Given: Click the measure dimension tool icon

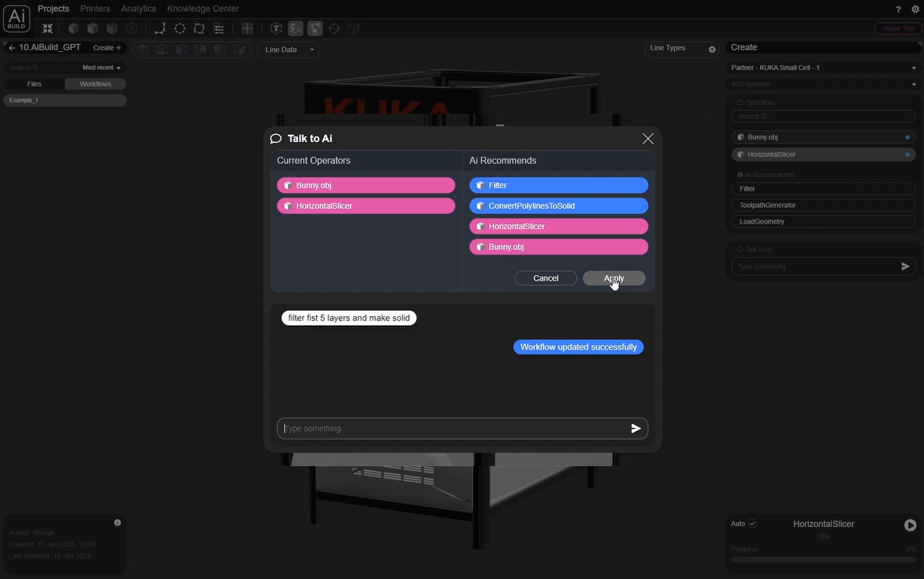Looking at the screenshot, I should (160, 28).
